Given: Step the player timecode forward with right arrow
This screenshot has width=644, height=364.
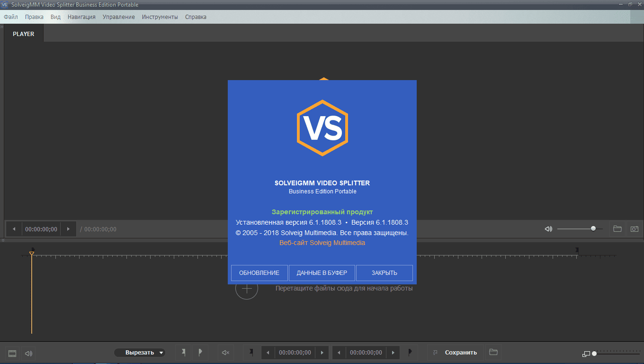Looking at the screenshot, I should pyautogui.click(x=68, y=229).
